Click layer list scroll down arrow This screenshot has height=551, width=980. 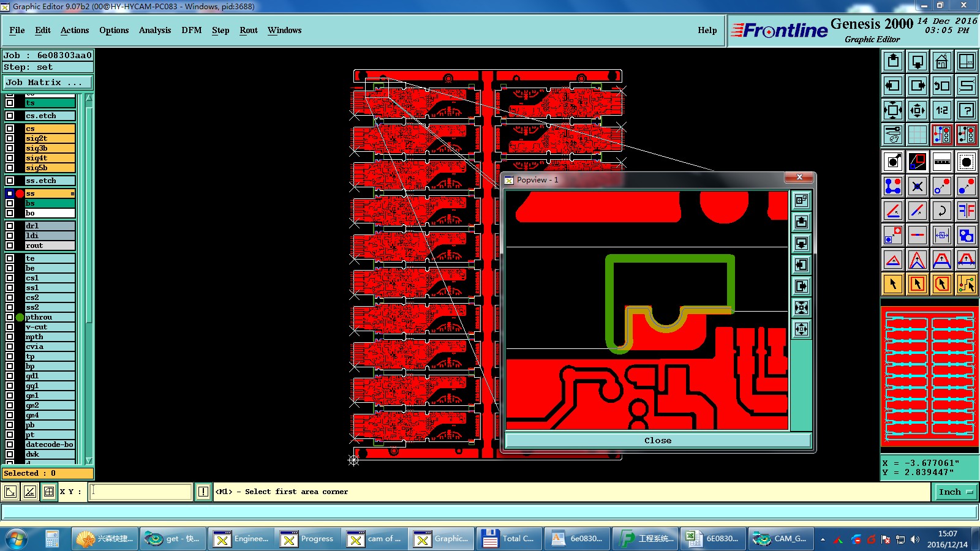tap(89, 460)
